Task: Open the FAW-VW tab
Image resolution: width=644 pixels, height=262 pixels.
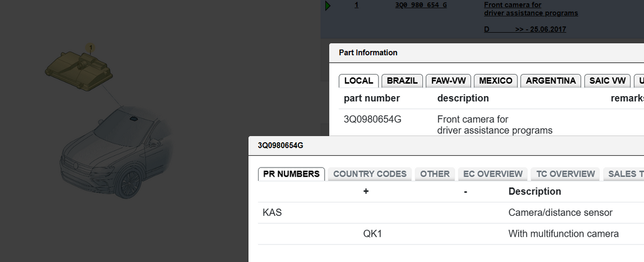Action: [x=448, y=81]
